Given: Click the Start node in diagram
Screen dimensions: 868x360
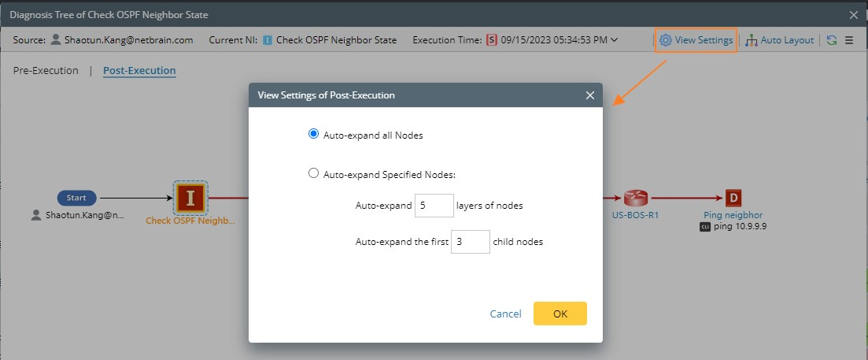Looking at the screenshot, I should click(x=76, y=198).
